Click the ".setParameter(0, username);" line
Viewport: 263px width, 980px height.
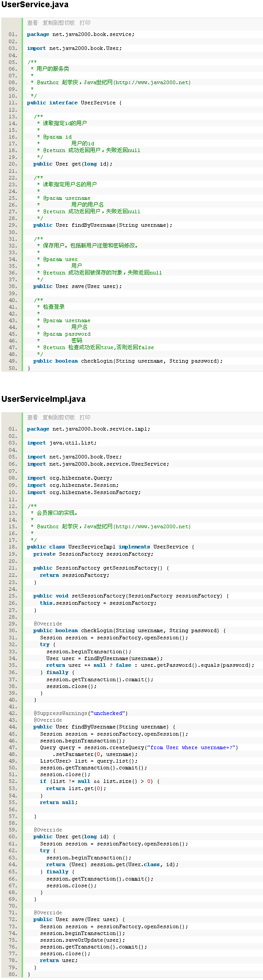click(x=95, y=754)
